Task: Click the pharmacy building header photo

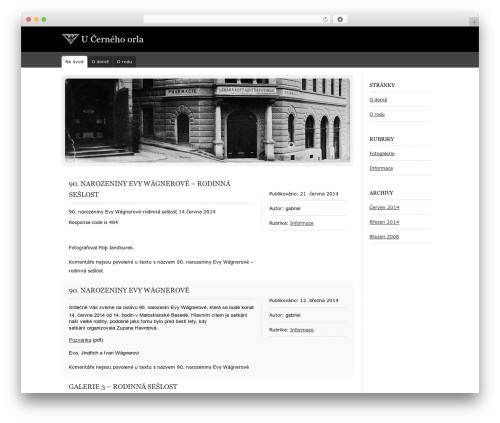Action: pyautogui.click(x=207, y=120)
